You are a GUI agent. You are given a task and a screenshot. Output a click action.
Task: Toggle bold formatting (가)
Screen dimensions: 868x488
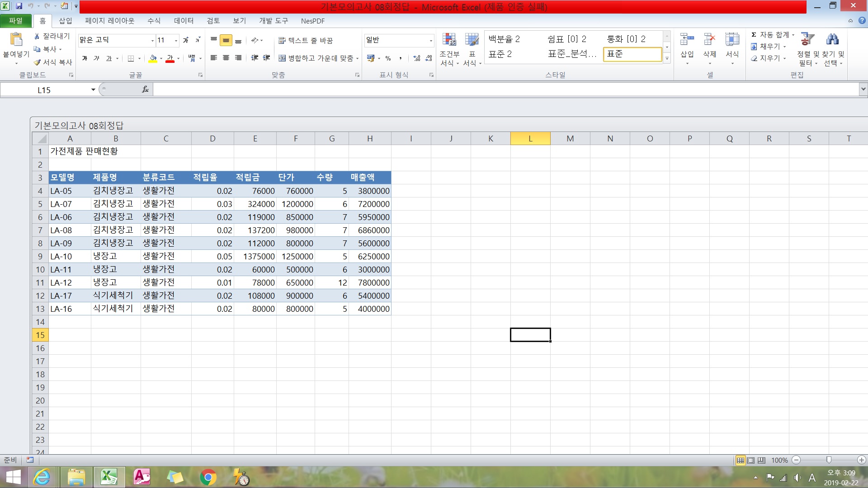(x=85, y=58)
